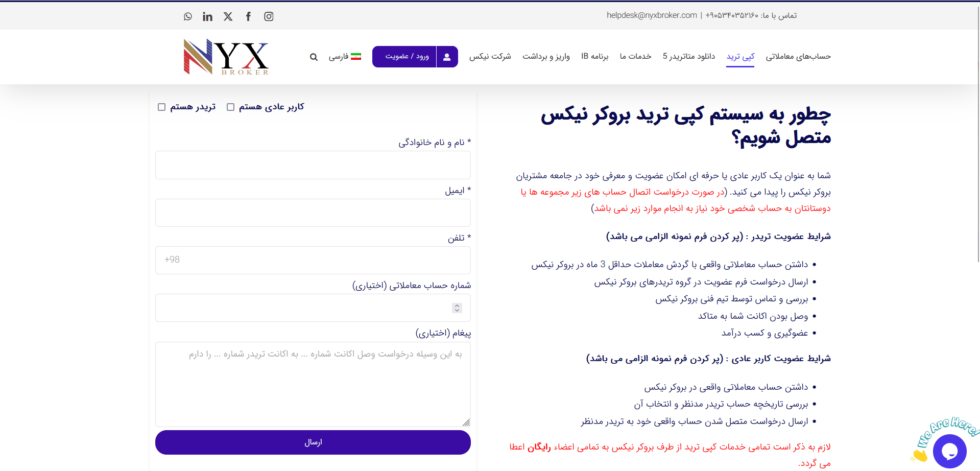Click the textarea resize handle corner
Image resolution: width=980 pixels, height=471 pixels.
click(466, 422)
